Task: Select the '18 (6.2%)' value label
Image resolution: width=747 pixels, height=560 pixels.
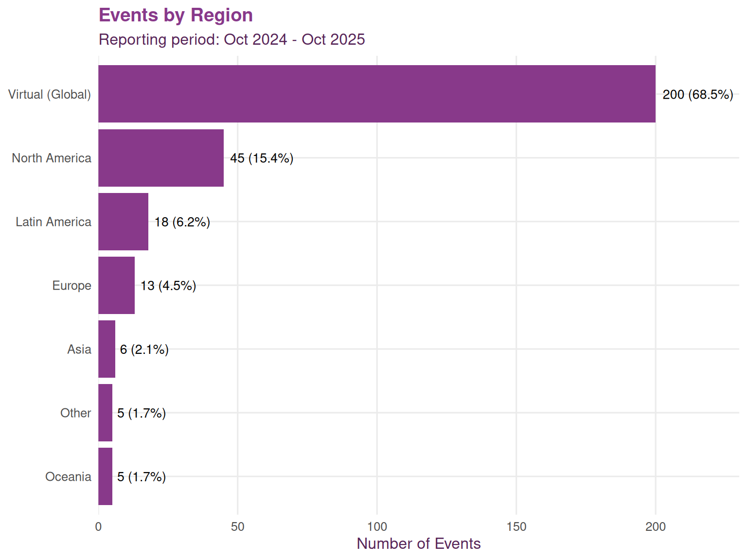Action: click(x=182, y=222)
